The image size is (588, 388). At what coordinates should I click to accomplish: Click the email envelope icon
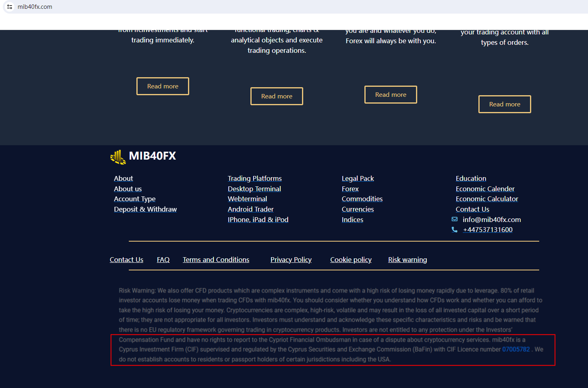[x=454, y=219]
